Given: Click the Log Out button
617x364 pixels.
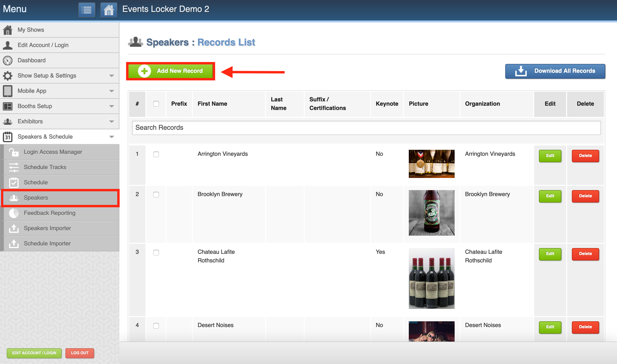Looking at the screenshot, I should coord(80,353).
